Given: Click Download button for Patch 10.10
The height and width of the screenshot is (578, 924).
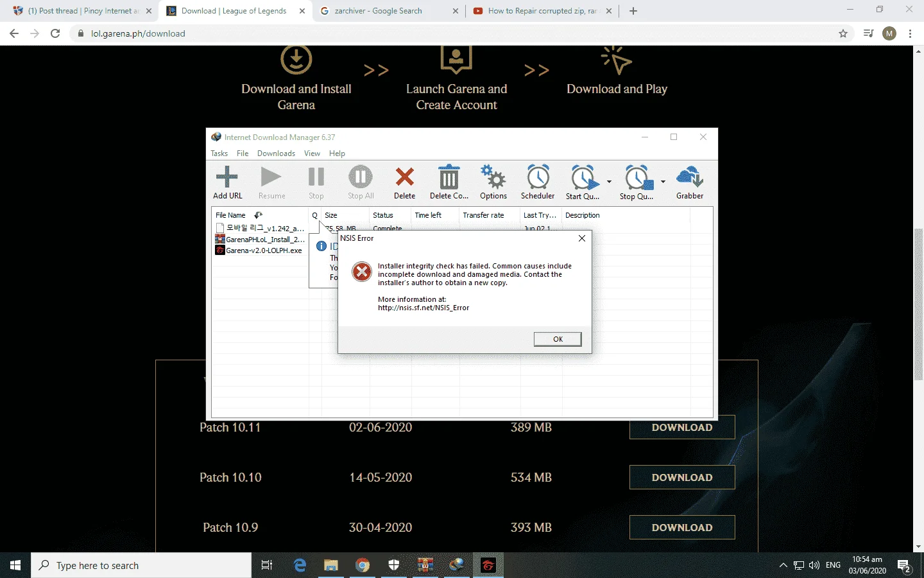Looking at the screenshot, I should 682,477.
